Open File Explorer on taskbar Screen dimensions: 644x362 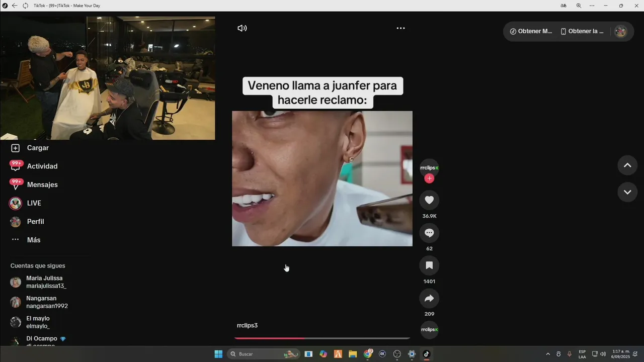[353, 354]
